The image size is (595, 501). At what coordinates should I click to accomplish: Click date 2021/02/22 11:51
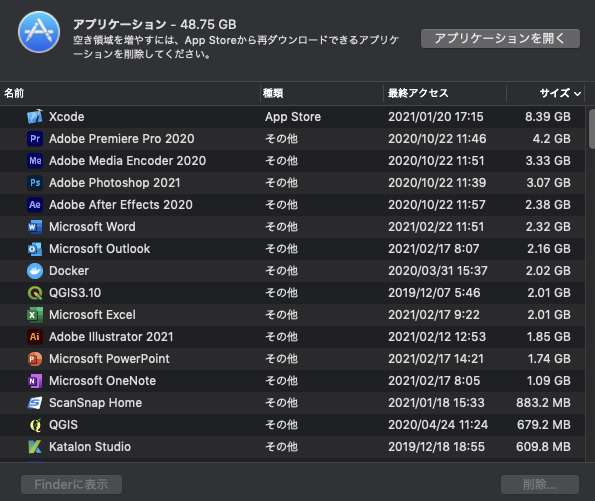pos(436,227)
